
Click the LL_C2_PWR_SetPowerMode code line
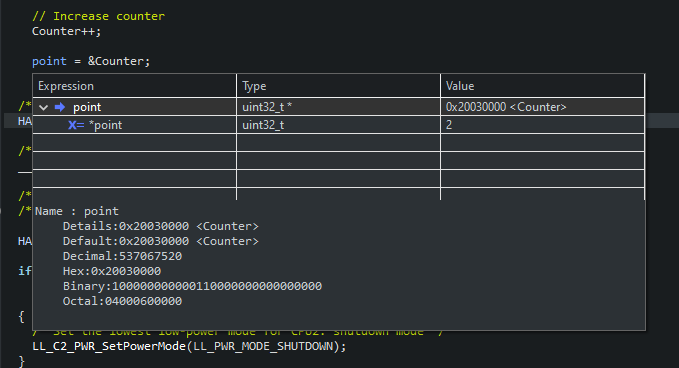pyautogui.click(x=189, y=346)
